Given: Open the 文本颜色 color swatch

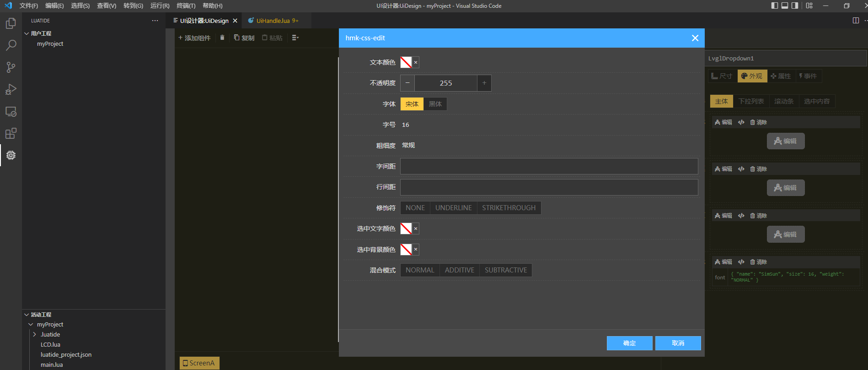Looking at the screenshot, I should (406, 62).
